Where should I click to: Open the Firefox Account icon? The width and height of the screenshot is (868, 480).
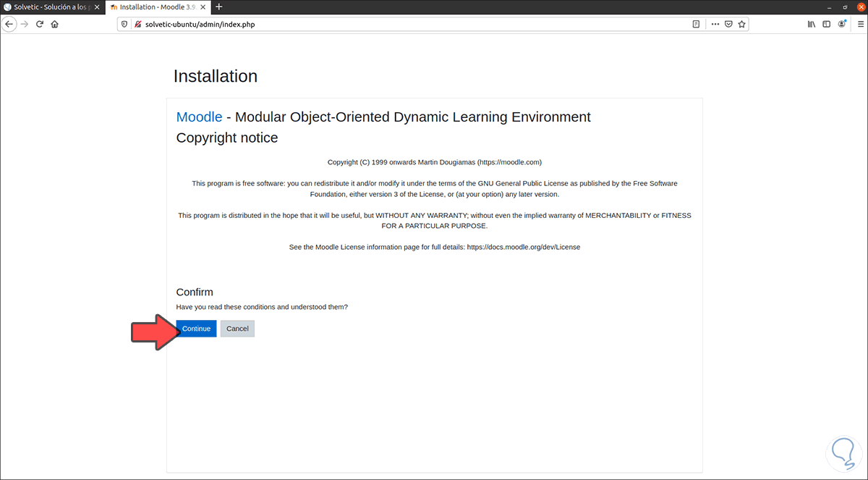pos(841,24)
